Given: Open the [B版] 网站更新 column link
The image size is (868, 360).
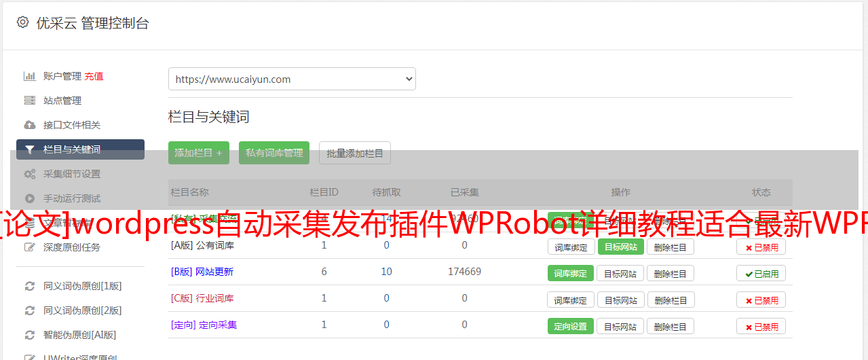Looking at the screenshot, I should [x=202, y=272].
